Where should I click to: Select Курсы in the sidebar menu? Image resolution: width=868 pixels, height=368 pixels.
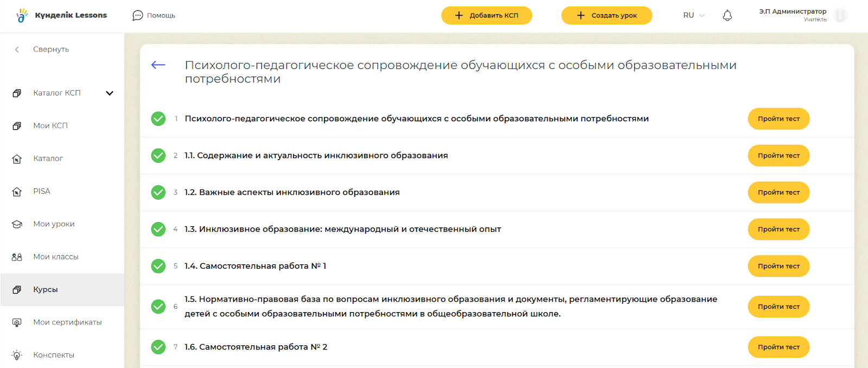[x=46, y=290]
